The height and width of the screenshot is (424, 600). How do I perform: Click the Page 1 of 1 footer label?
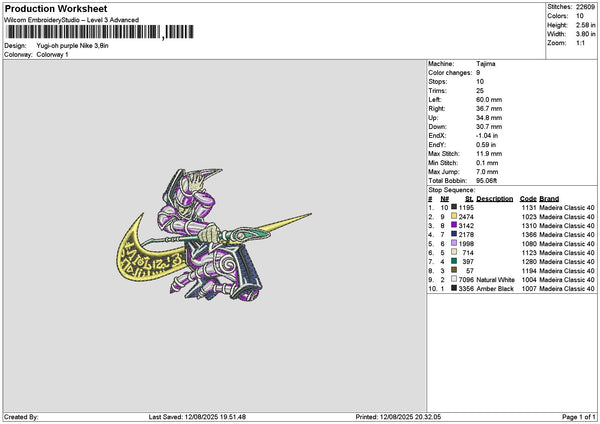coord(579,417)
